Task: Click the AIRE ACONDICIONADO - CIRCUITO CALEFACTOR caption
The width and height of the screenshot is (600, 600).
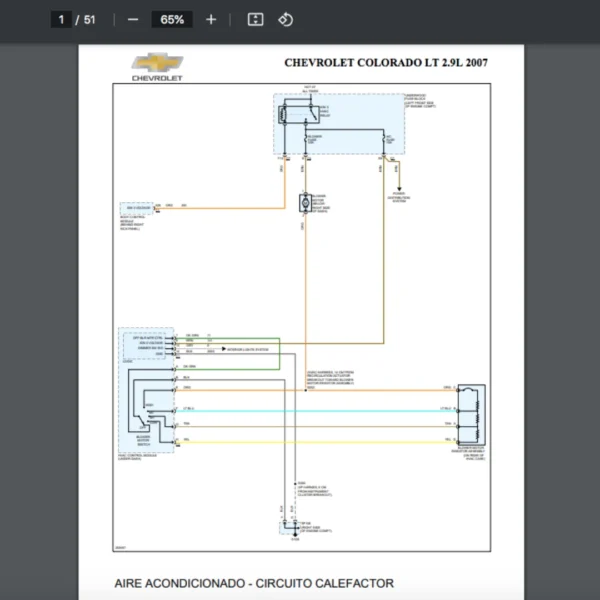Action: click(x=254, y=583)
